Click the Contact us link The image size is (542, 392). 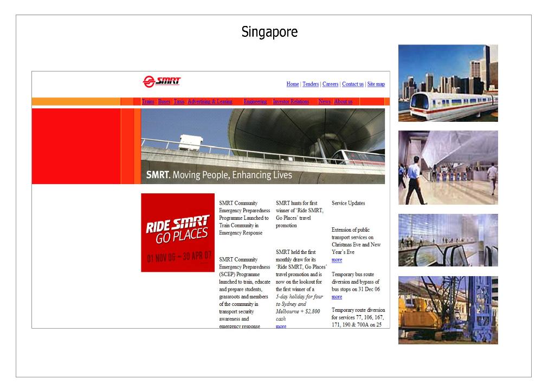pos(353,84)
